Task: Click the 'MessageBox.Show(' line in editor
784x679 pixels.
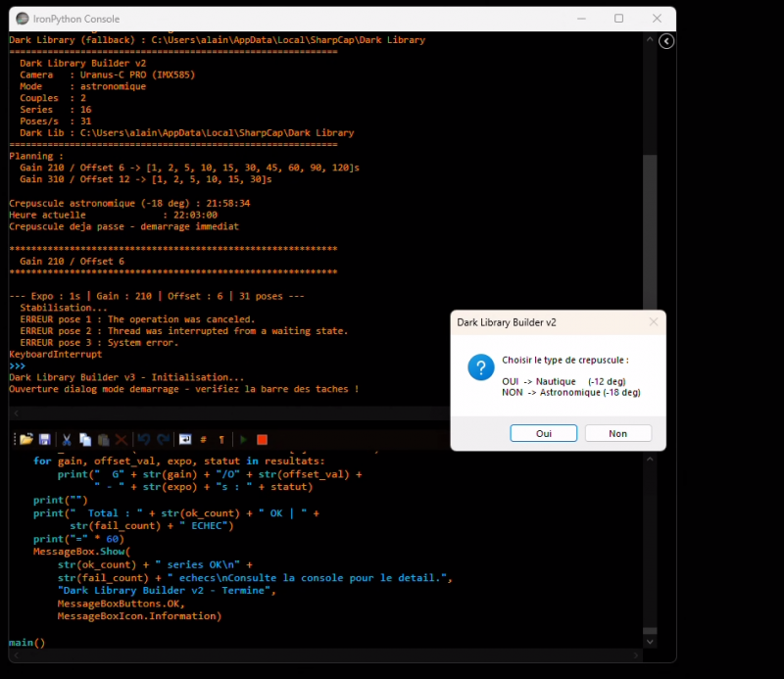Action: pyautogui.click(x=81, y=552)
